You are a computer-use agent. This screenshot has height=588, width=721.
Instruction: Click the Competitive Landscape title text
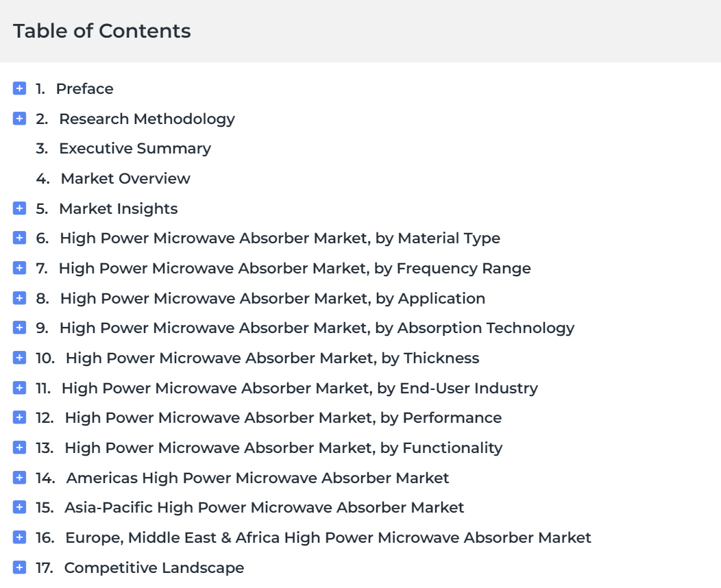click(154, 567)
